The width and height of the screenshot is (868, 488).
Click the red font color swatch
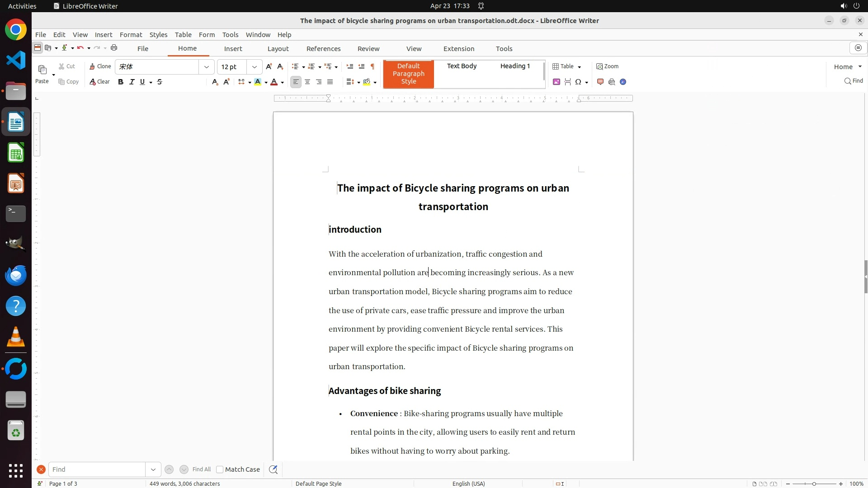(x=274, y=82)
